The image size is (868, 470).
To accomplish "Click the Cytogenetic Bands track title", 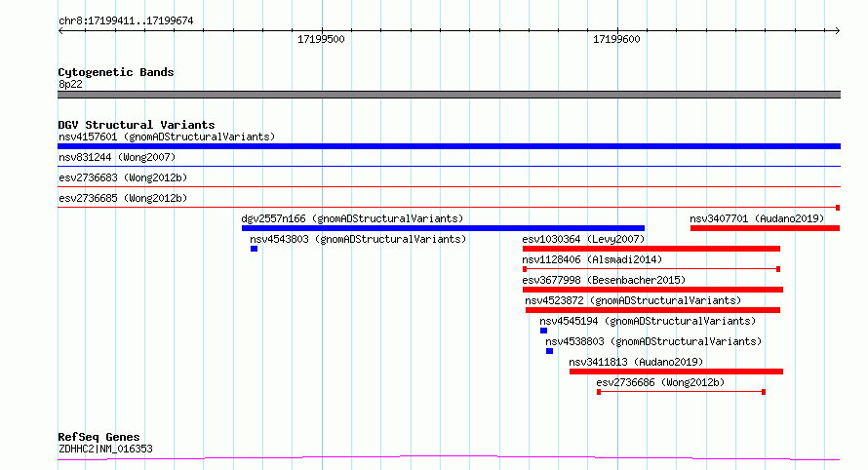I will tap(116, 72).
